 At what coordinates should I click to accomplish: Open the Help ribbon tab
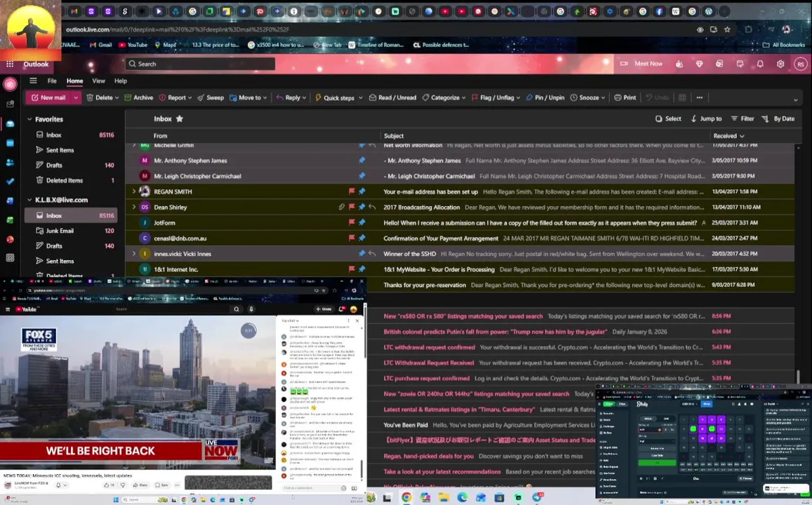(x=121, y=81)
